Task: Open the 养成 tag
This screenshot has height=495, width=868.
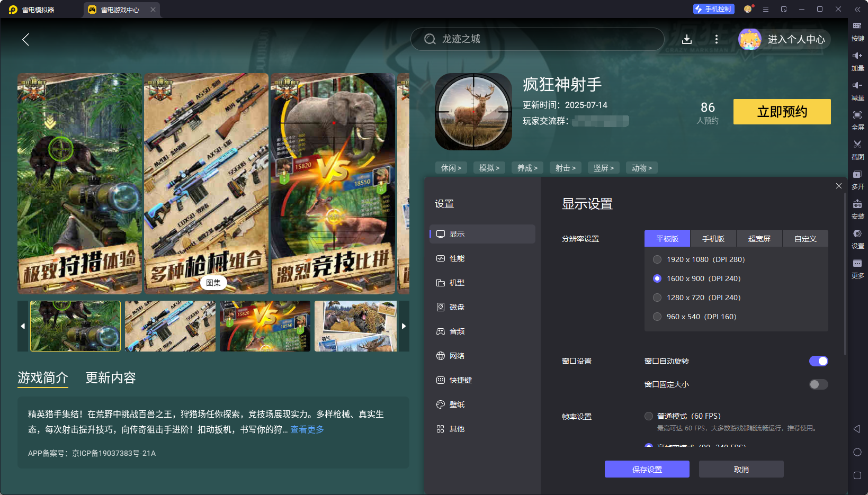Action: coord(527,168)
